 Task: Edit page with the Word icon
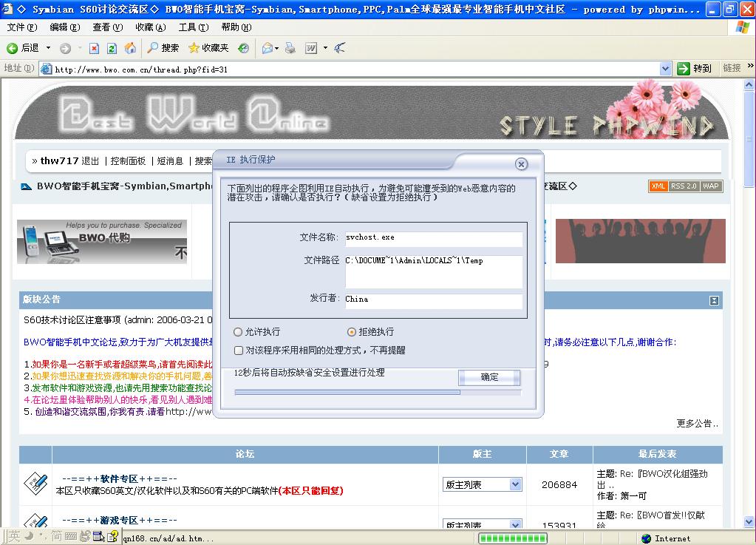pyautogui.click(x=311, y=48)
